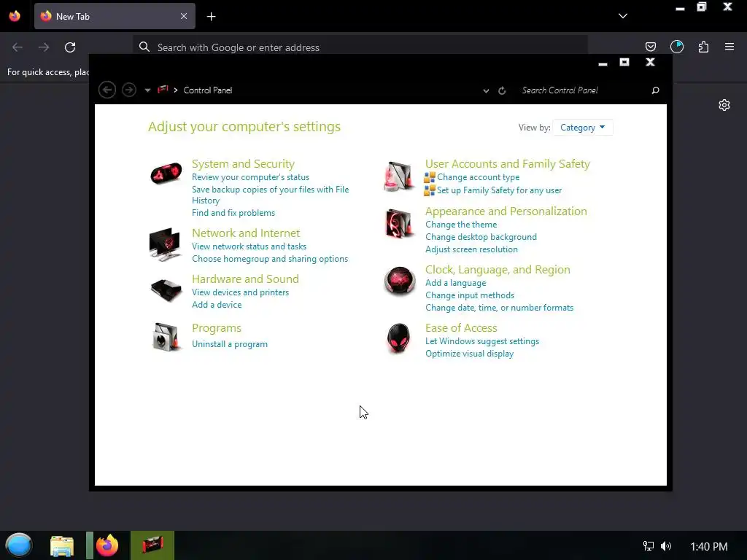Click Change account type

tap(479, 177)
